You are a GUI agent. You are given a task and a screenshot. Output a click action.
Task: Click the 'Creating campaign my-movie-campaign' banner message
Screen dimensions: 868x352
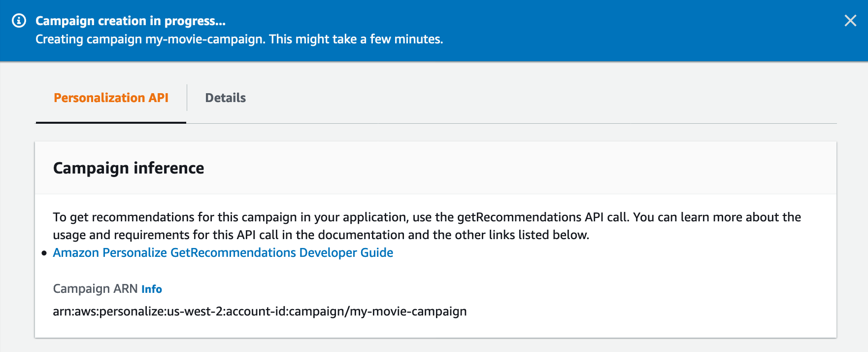151,39
